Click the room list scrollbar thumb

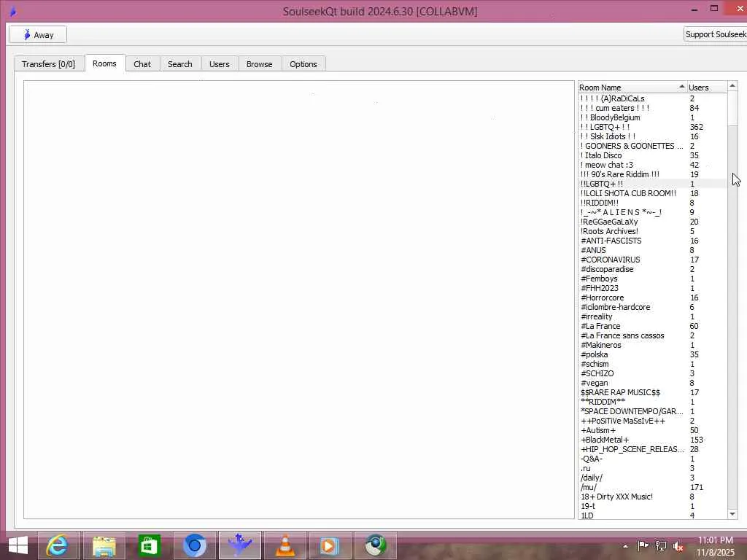coord(732,109)
